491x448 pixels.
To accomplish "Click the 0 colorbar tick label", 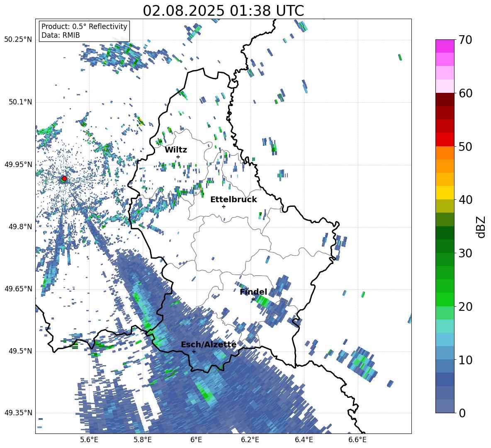I will (462, 413).
